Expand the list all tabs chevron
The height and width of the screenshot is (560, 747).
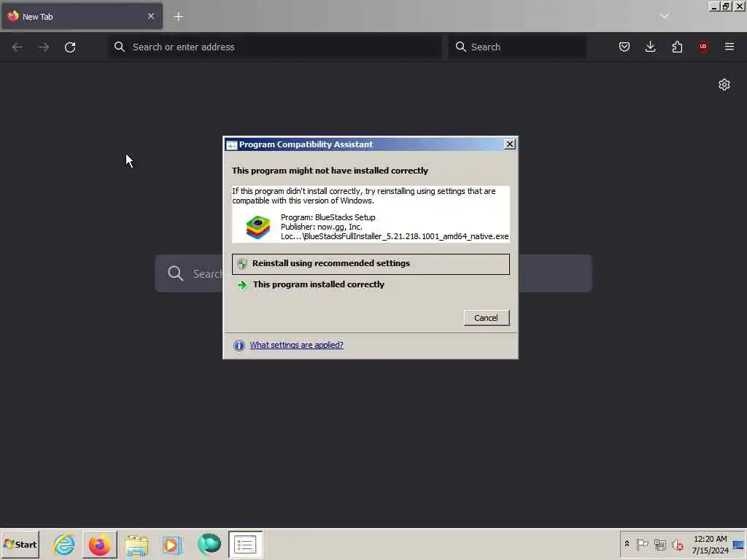[x=665, y=16]
